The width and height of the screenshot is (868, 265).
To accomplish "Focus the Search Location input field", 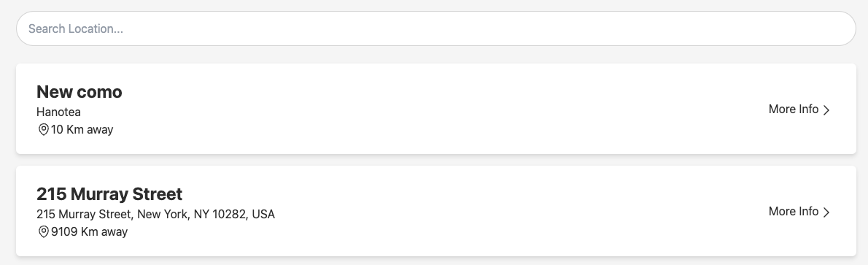I will (x=435, y=28).
